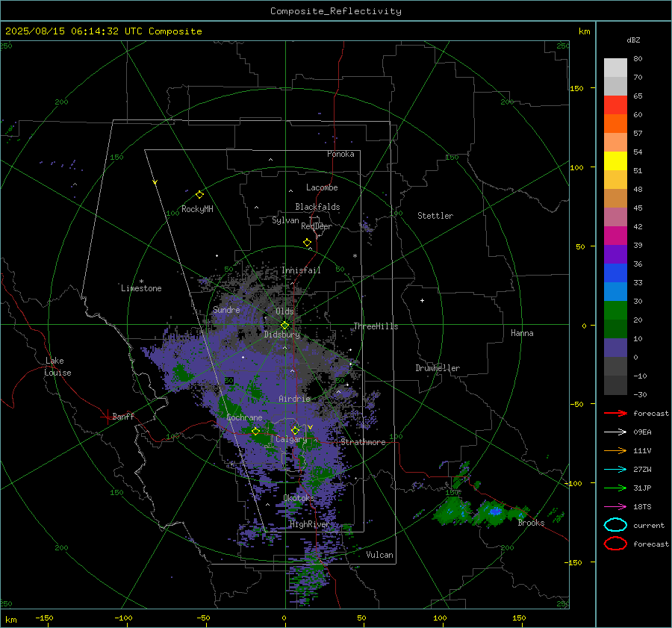Click the Sundre town label
This screenshot has height=628, width=672.
pos(226,310)
